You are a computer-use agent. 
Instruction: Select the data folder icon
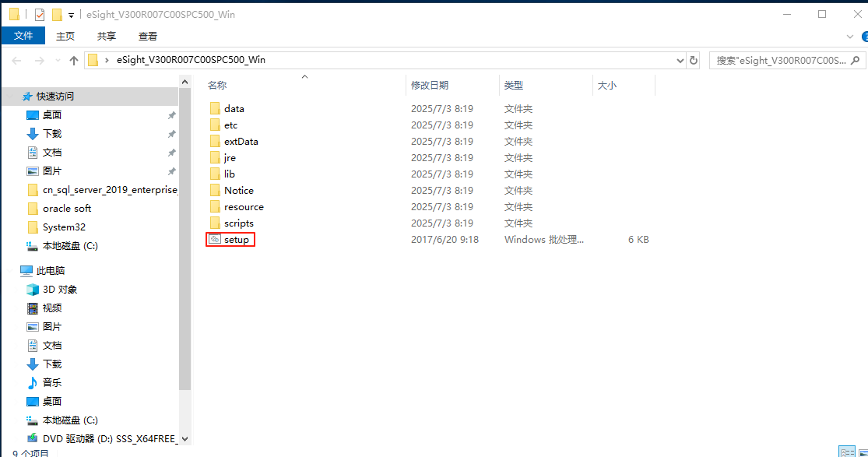click(215, 108)
